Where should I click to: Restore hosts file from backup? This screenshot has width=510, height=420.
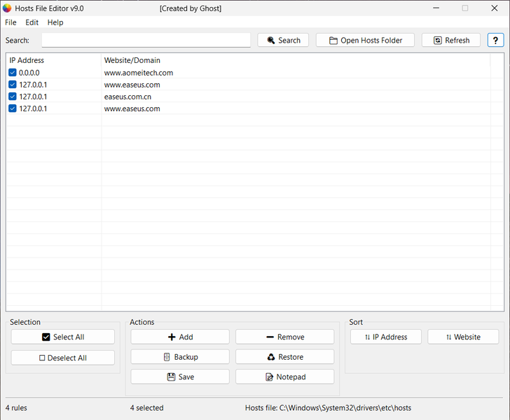284,357
